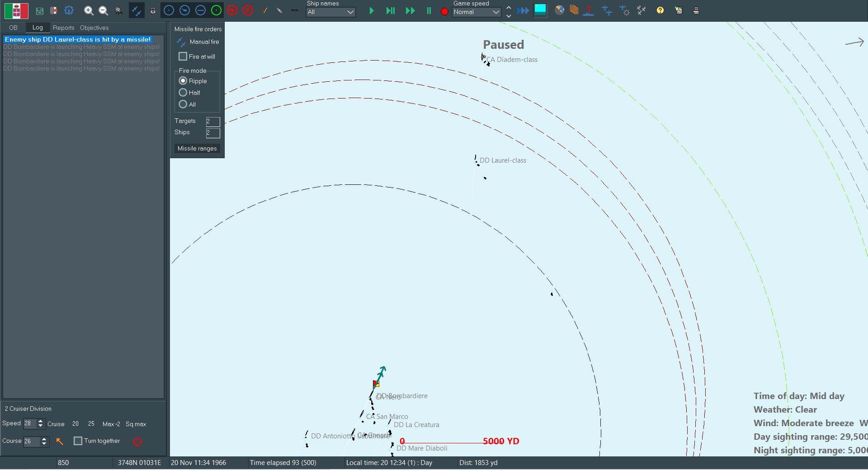The image size is (868, 470).
Task: Click the Manual fire button
Action: [198, 42]
